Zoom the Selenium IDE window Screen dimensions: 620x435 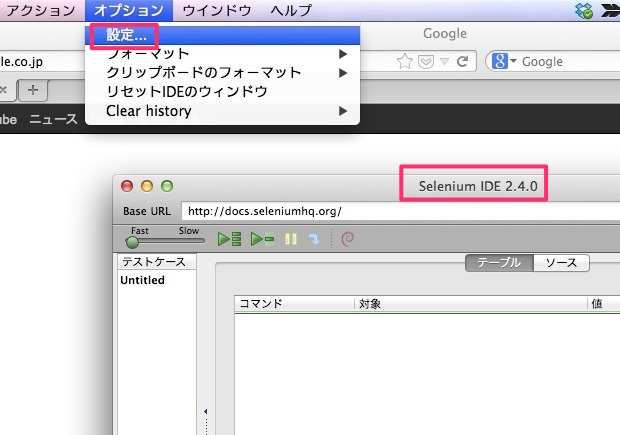[x=167, y=186]
